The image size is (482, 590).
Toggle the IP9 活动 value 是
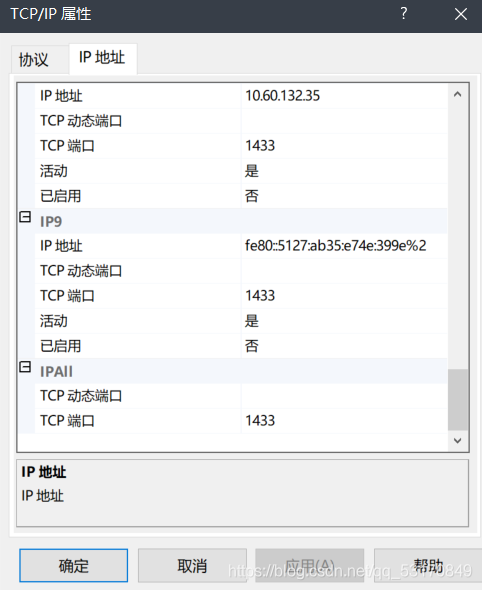coord(344,321)
